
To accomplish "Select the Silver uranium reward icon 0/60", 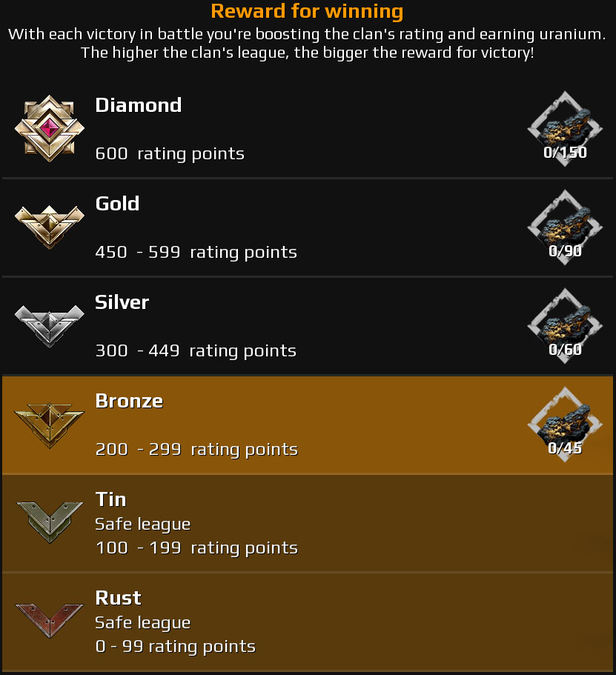I will (x=565, y=326).
